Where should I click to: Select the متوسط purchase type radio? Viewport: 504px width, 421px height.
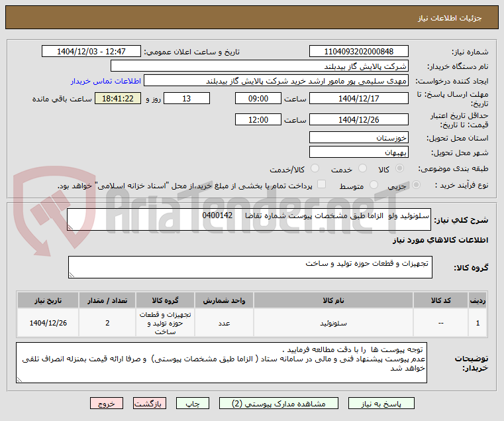(x=374, y=185)
